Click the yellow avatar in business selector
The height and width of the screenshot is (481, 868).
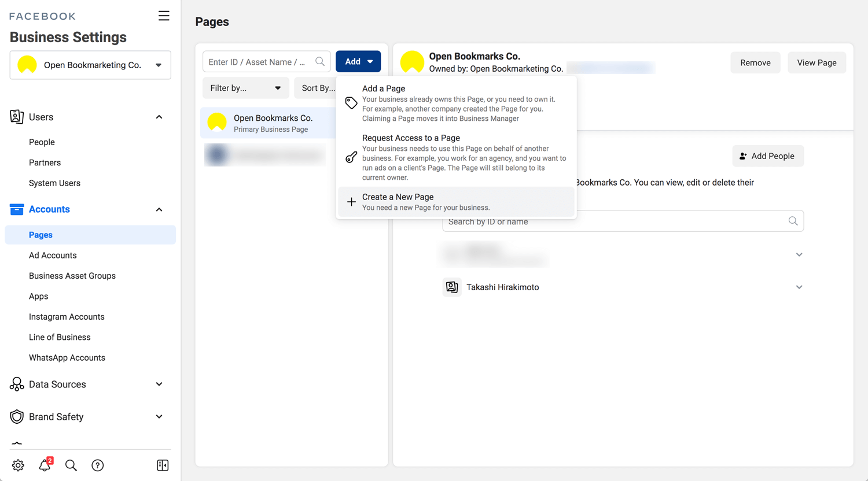[27, 65]
